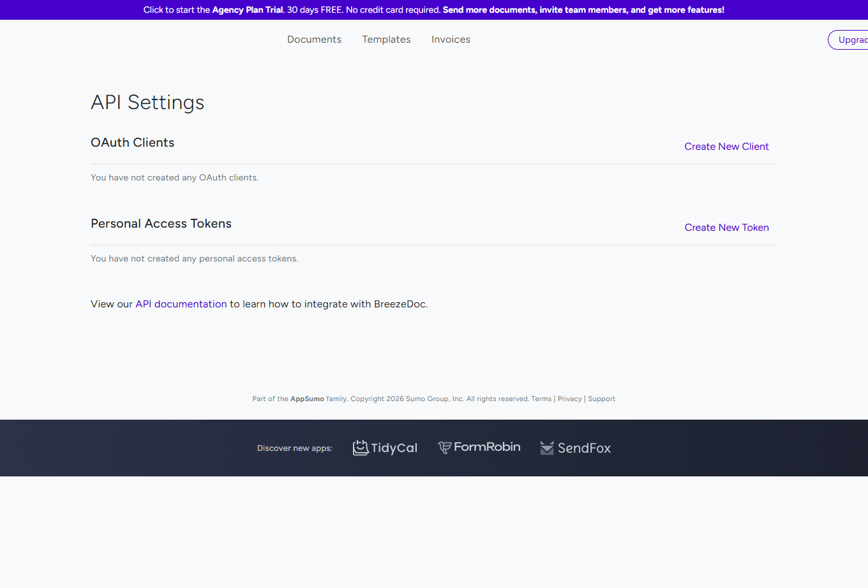Open the API documentation link

(181, 304)
